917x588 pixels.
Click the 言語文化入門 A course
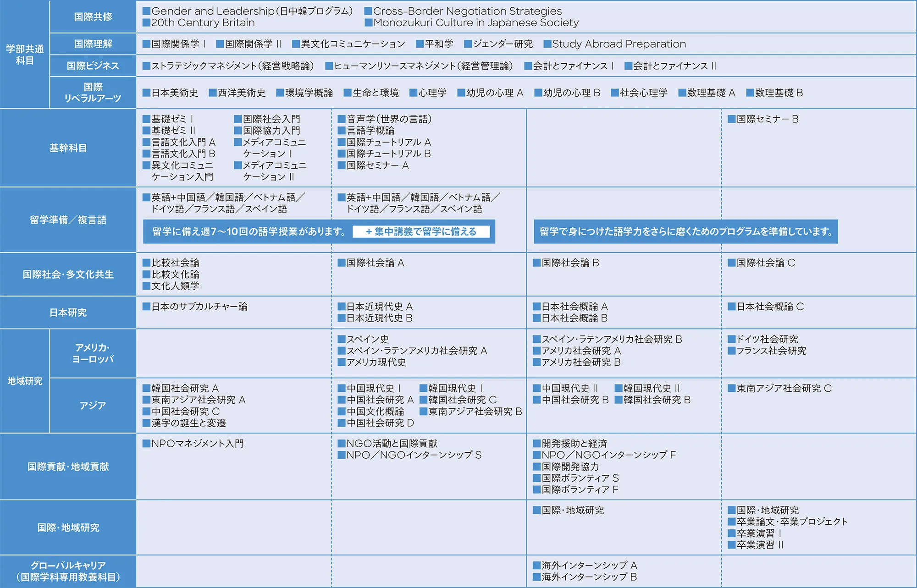coord(179,142)
